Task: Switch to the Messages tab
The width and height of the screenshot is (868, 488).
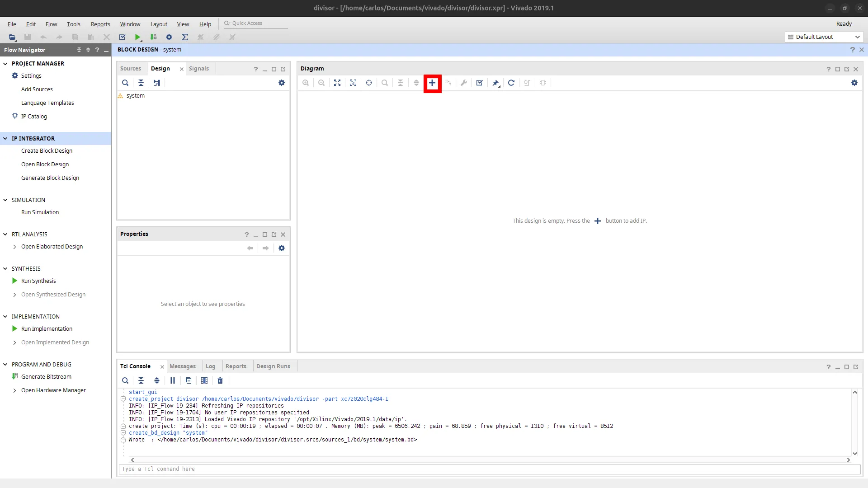Action: click(182, 366)
